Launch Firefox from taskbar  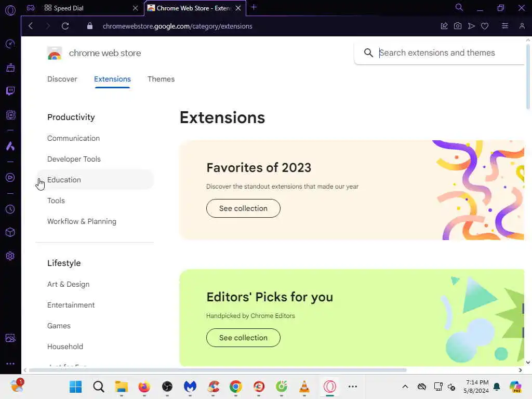pyautogui.click(x=144, y=387)
